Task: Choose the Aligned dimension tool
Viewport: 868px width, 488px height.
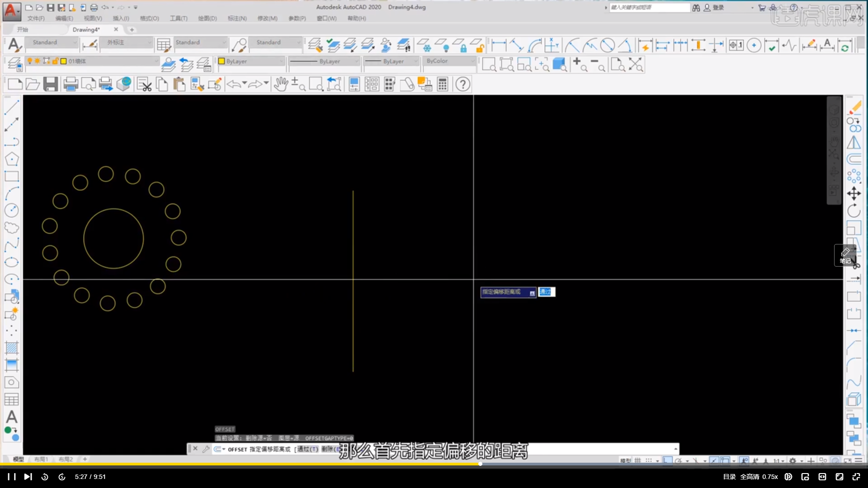Action: tap(516, 45)
